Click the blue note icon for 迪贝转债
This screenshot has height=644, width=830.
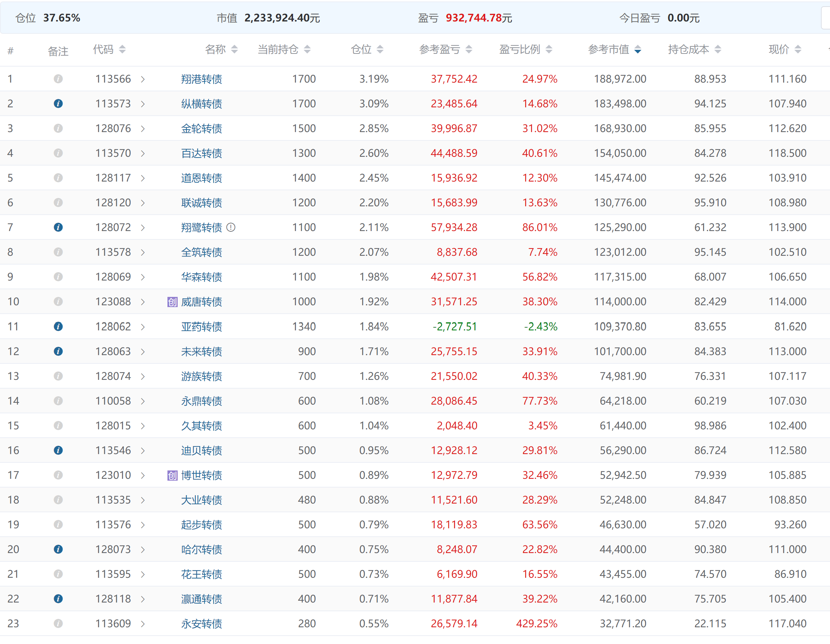point(58,450)
